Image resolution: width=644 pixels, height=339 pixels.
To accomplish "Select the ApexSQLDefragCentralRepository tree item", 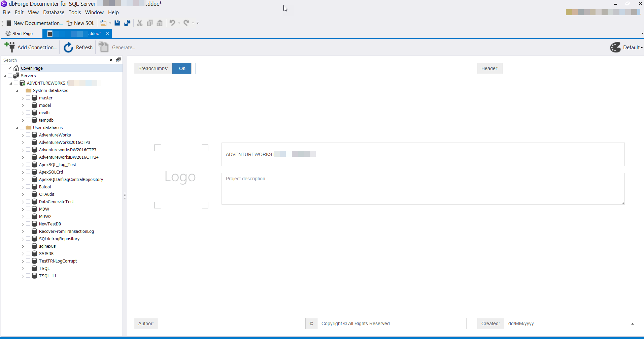I will (x=71, y=179).
